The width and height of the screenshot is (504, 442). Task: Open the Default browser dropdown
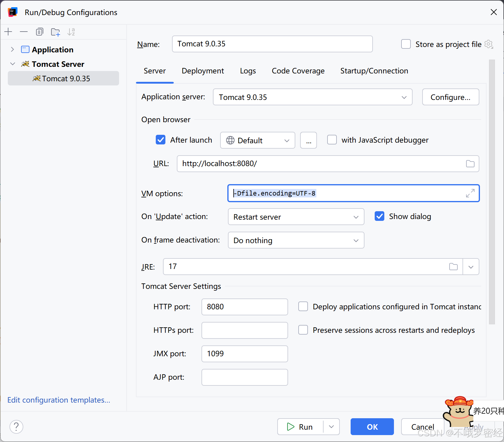click(258, 140)
